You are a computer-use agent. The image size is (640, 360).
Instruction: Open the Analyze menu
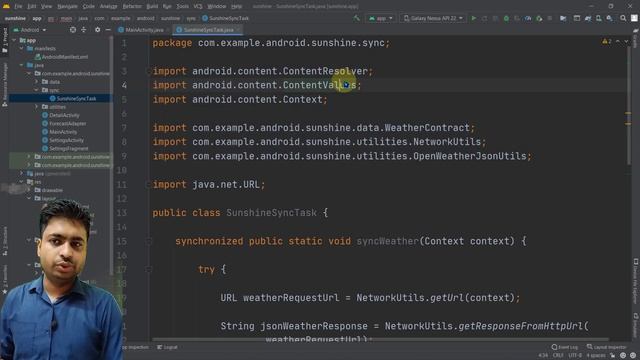coord(108,6)
